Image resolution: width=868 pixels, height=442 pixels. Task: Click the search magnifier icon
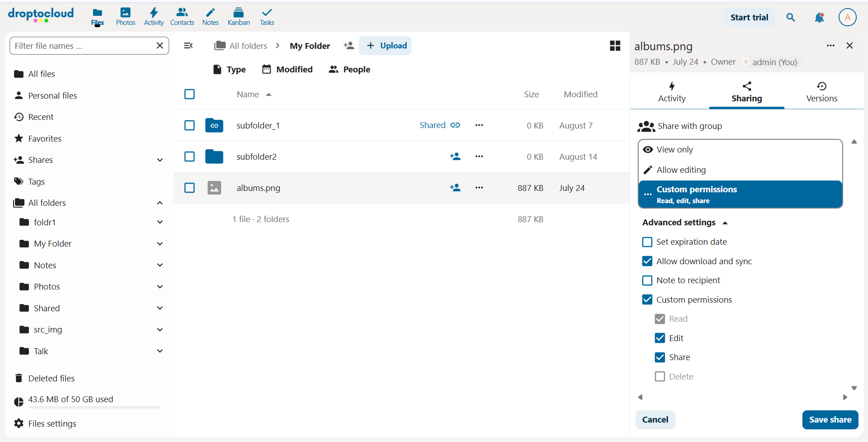point(791,18)
